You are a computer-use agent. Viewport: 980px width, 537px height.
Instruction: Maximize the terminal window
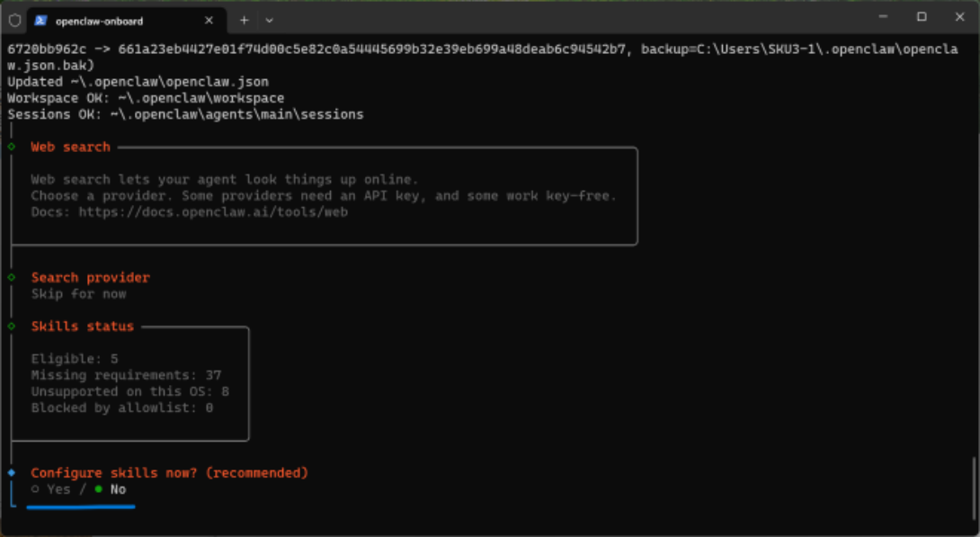(x=922, y=17)
